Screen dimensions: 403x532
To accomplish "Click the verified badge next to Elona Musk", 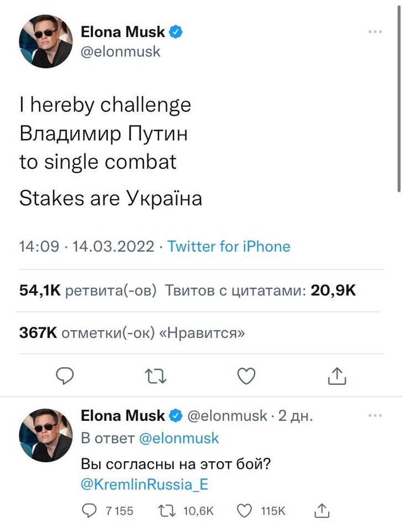I will click(x=175, y=32).
